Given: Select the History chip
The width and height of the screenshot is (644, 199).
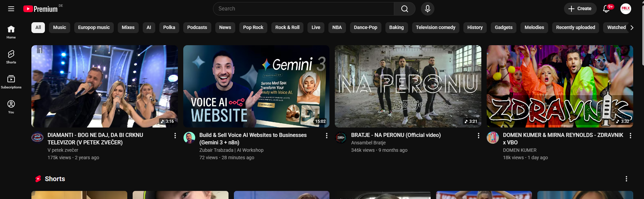Looking at the screenshot, I should pyautogui.click(x=475, y=27).
